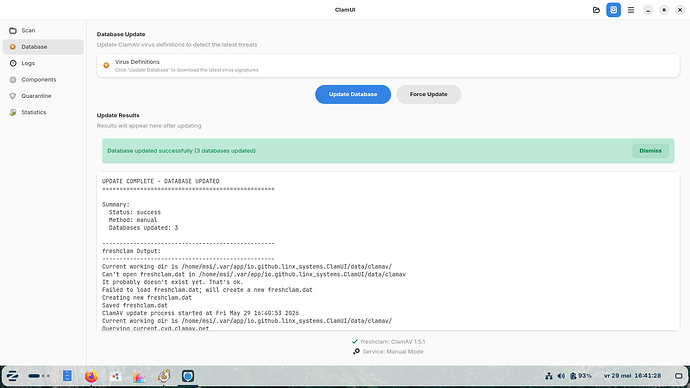Click the workspace switcher indicator in the taskbar
Viewport: 690px width, 388px height.
39,376
